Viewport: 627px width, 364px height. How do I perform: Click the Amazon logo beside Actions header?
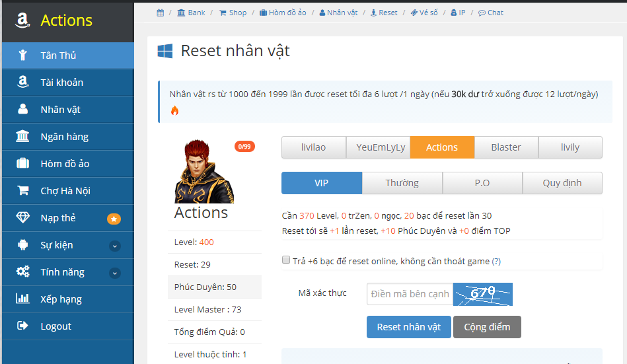(x=23, y=20)
